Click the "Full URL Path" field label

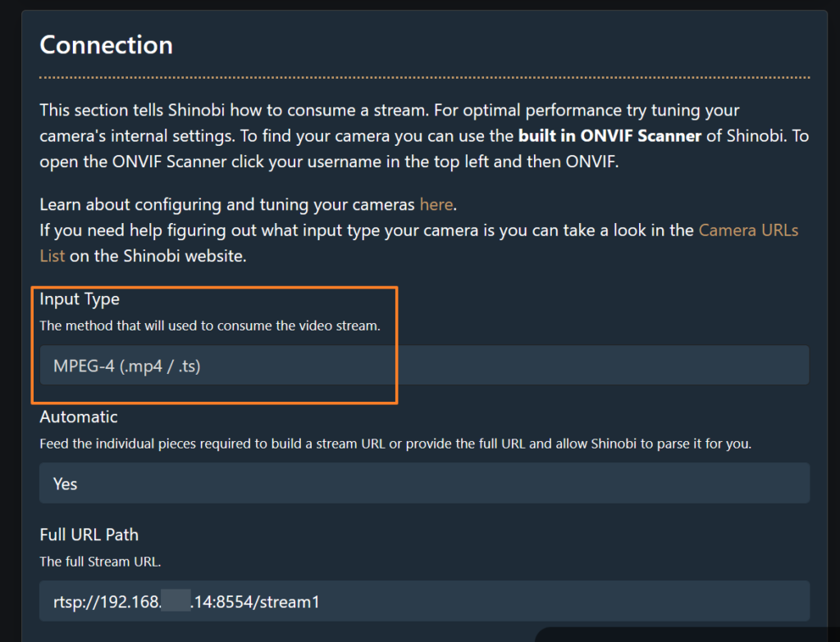pos(89,535)
